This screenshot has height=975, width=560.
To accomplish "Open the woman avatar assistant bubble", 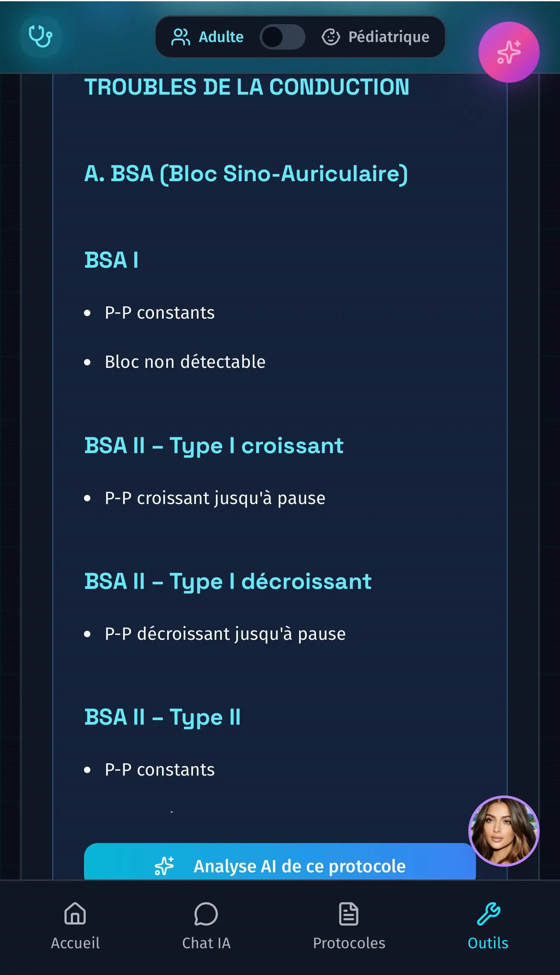I will (504, 831).
